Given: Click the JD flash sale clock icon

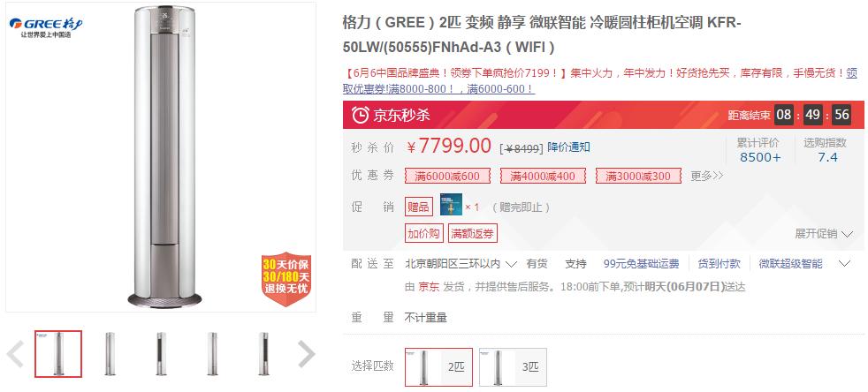Looking at the screenshot, I should [361, 115].
